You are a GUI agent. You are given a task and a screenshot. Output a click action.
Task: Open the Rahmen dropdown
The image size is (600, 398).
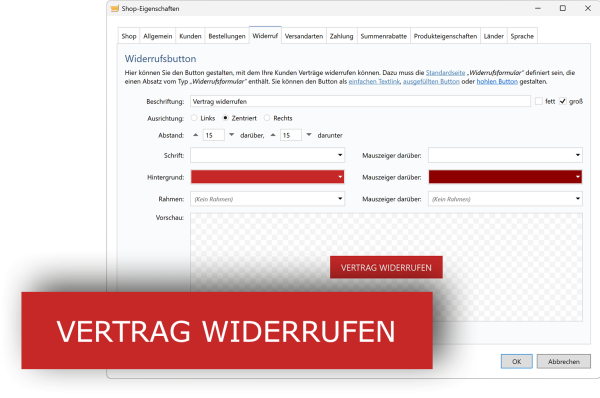267,199
